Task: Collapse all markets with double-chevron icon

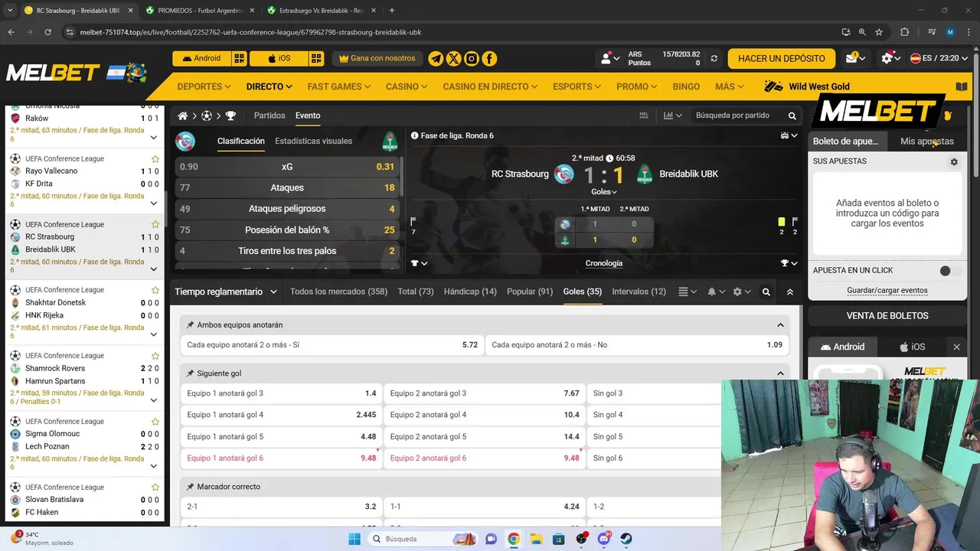Action: click(x=790, y=292)
